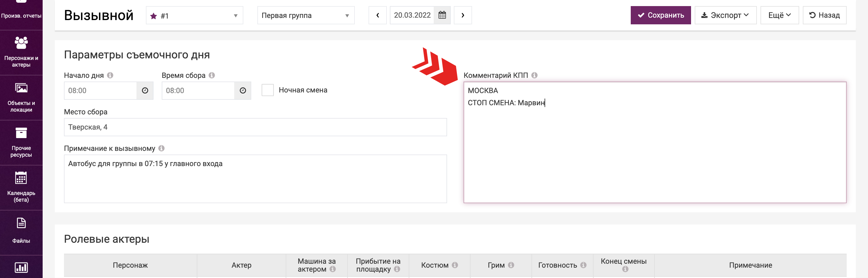This screenshot has width=868, height=278.
Task: Click the clock icon for Время сбора
Action: pos(243,91)
